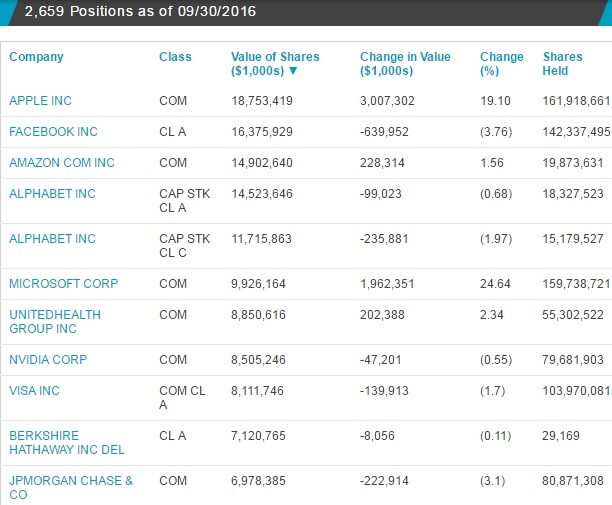
Task: Sort by Shares Held column header
Action: click(562, 64)
